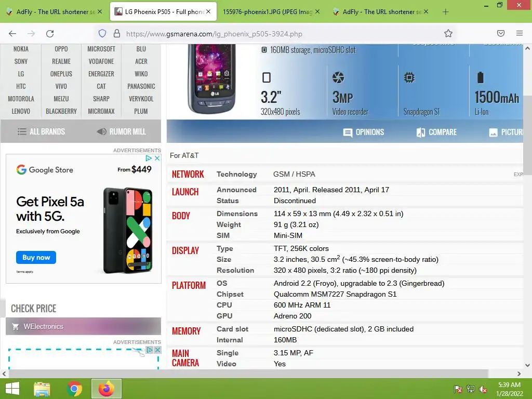
Task: Open the Plum brand link
Action: coord(141,111)
